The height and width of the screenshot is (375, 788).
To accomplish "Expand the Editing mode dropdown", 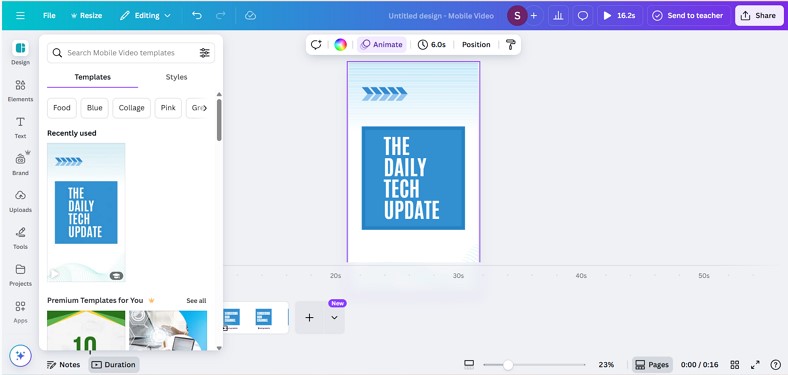I will pos(145,16).
